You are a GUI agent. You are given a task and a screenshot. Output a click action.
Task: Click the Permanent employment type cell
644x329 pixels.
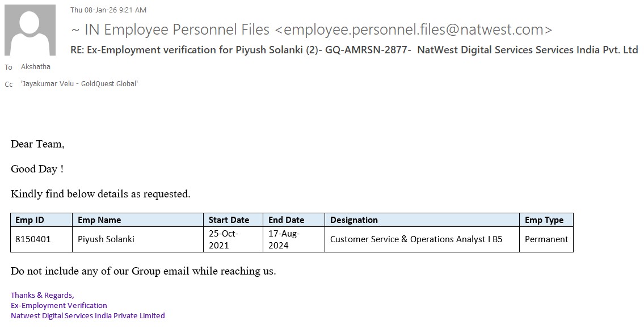coord(546,239)
